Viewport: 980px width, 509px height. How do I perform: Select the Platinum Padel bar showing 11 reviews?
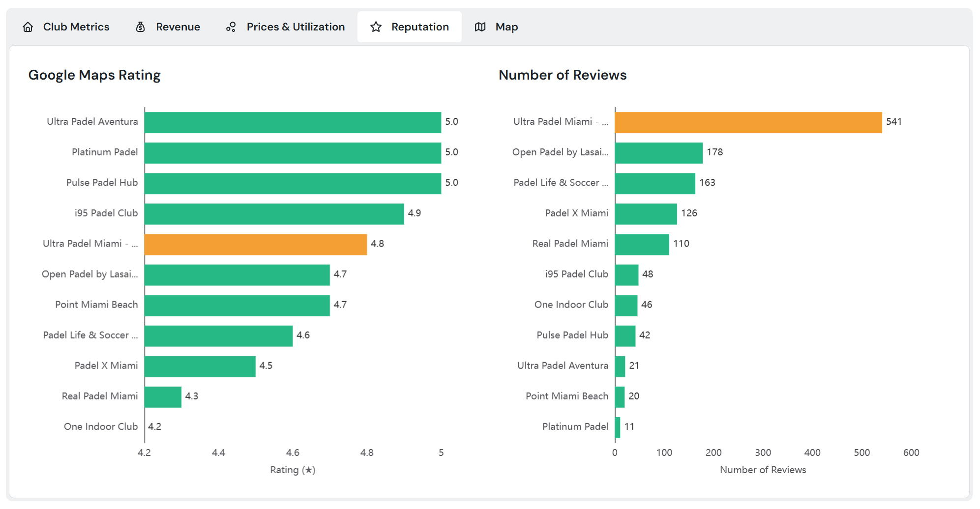(x=618, y=426)
